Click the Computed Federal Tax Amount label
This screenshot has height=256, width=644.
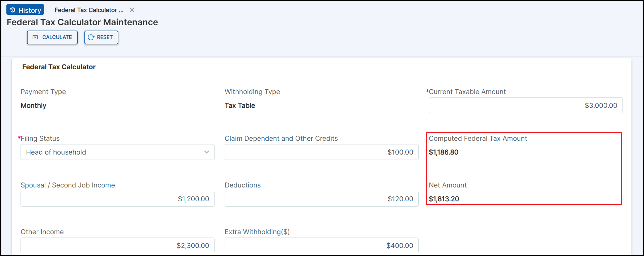click(478, 138)
